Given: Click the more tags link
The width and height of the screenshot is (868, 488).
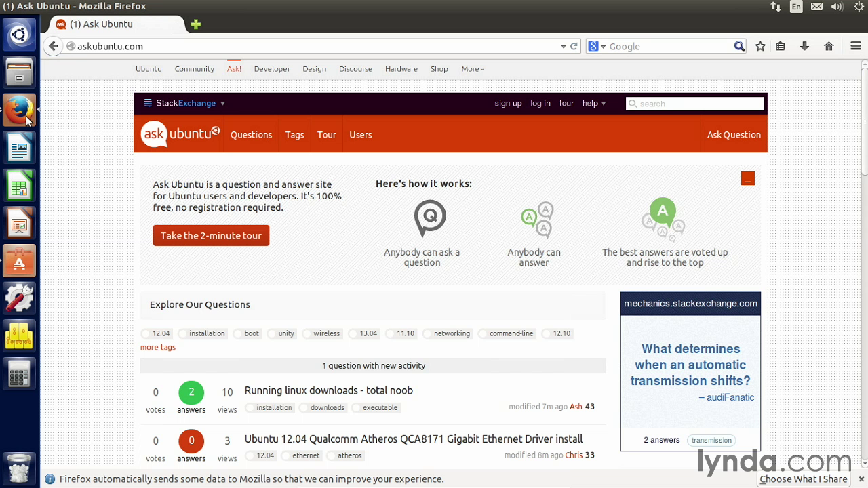Looking at the screenshot, I should pyautogui.click(x=158, y=347).
